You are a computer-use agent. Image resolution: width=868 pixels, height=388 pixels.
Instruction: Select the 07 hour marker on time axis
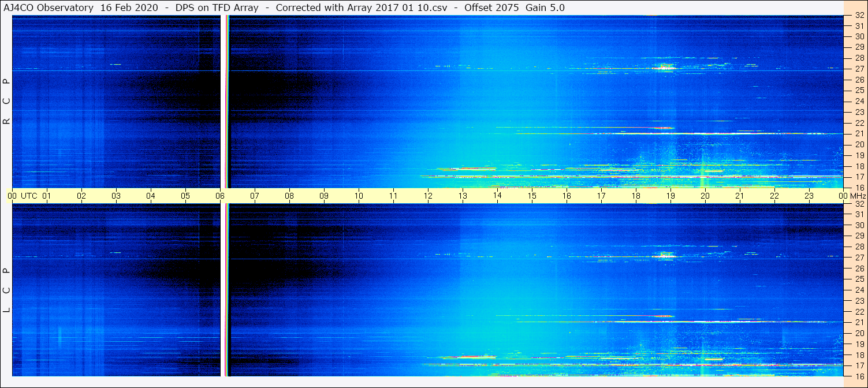click(x=255, y=196)
